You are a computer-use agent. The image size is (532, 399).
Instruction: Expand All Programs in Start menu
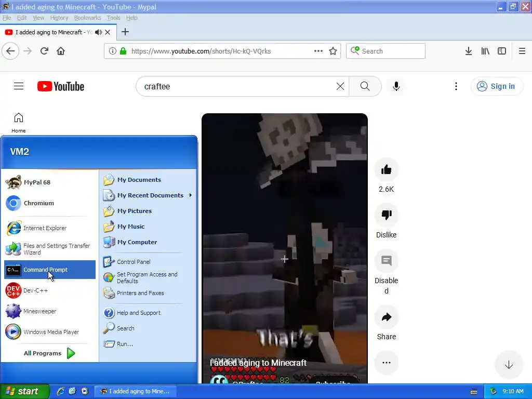[50, 353]
